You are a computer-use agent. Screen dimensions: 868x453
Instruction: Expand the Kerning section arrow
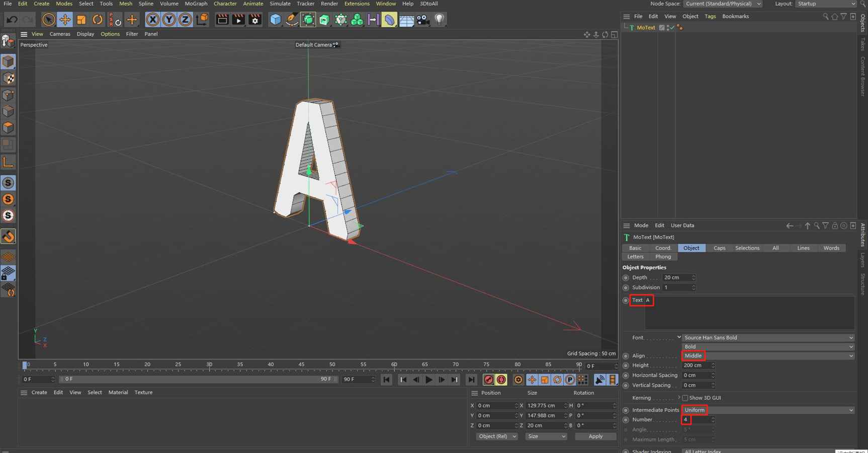pos(679,398)
